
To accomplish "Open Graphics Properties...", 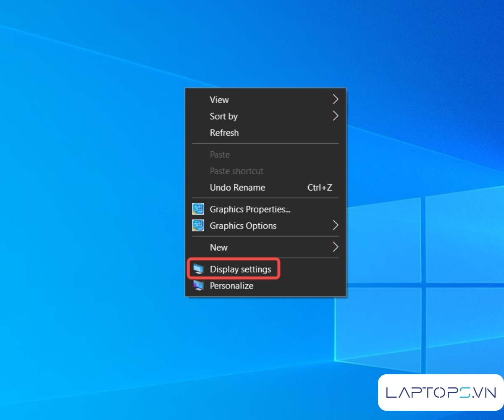I will click(x=265, y=209).
